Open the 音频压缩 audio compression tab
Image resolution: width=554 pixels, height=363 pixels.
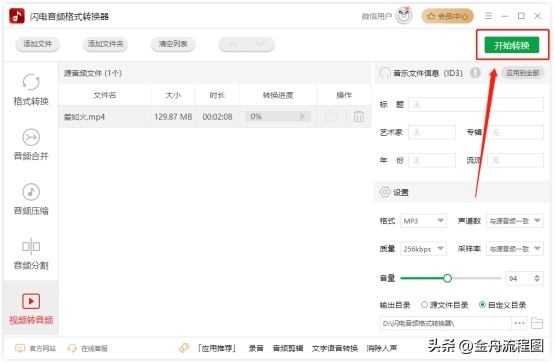pos(31,199)
